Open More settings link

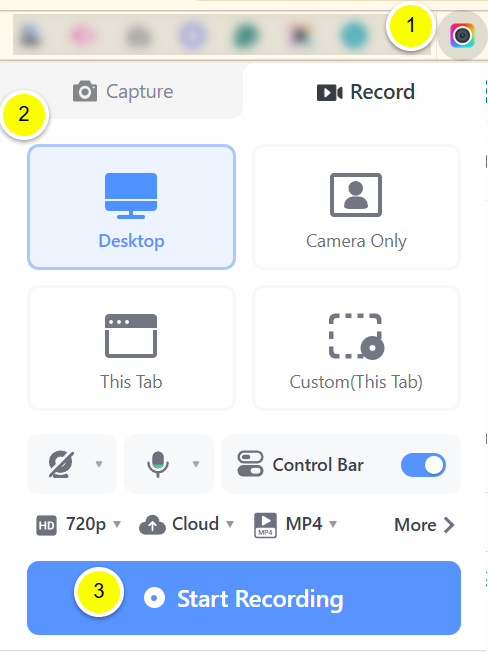point(424,525)
